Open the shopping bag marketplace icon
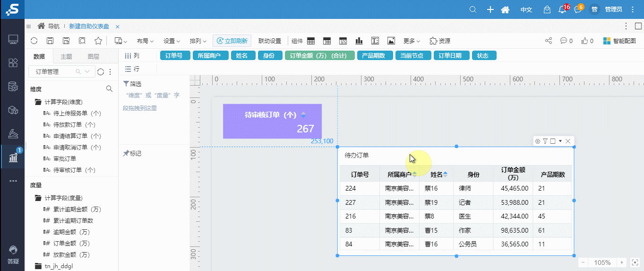Viewport: 644px width, 271px height. [x=547, y=9]
